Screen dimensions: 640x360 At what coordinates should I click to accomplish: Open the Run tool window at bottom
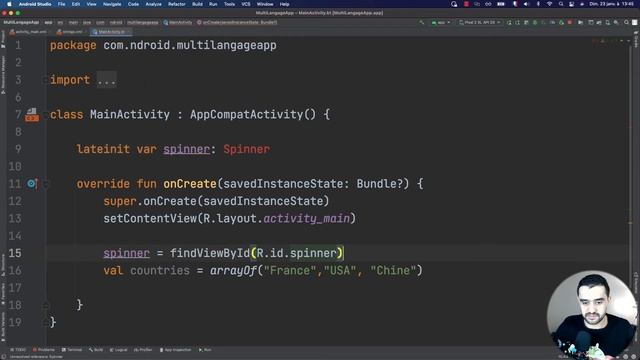click(205, 350)
